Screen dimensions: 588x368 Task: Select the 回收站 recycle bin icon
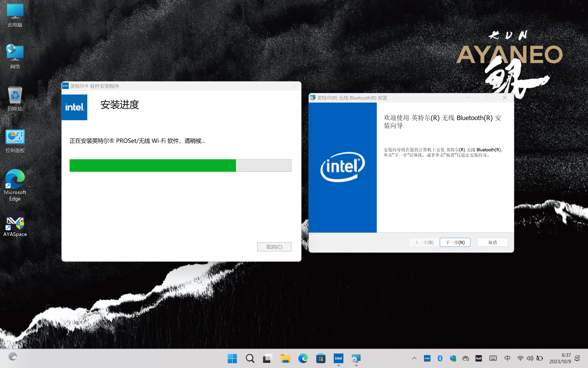(15, 99)
